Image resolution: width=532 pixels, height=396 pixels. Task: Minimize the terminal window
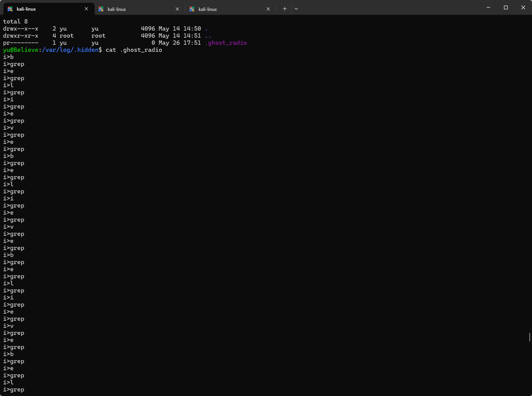(488, 8)
